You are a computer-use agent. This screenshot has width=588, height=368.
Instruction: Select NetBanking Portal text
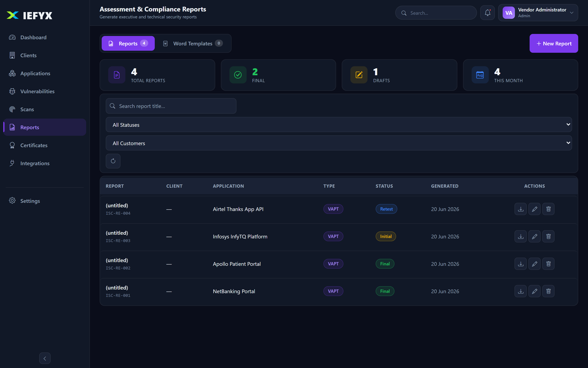[x=234, y=291]
